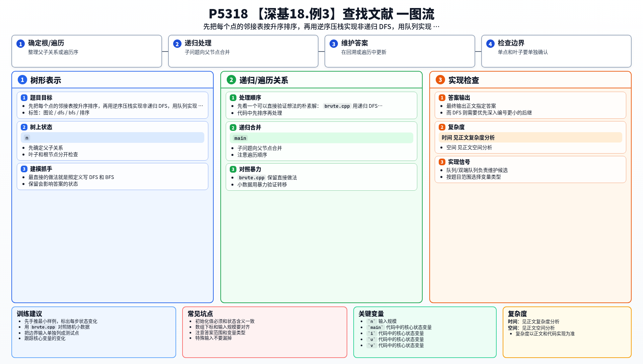Click 单点和叶子要单独确认 step description
The image size is (643, 364).
(523, 52)
